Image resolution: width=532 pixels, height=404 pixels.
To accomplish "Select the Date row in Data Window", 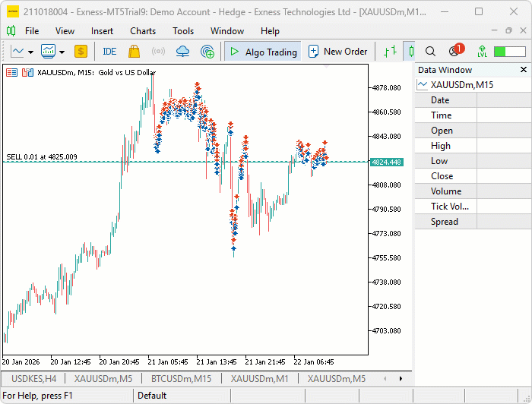I will point(473,100).
